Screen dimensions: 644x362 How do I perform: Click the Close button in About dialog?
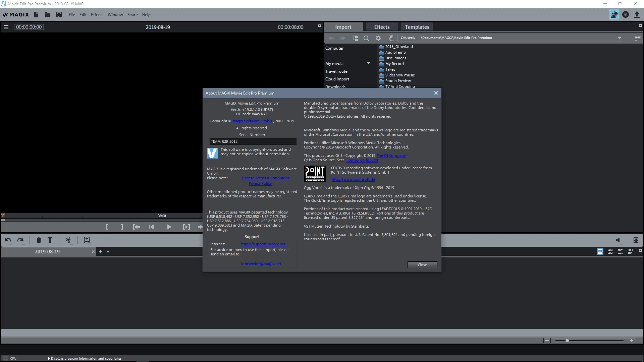coord(422,265)
